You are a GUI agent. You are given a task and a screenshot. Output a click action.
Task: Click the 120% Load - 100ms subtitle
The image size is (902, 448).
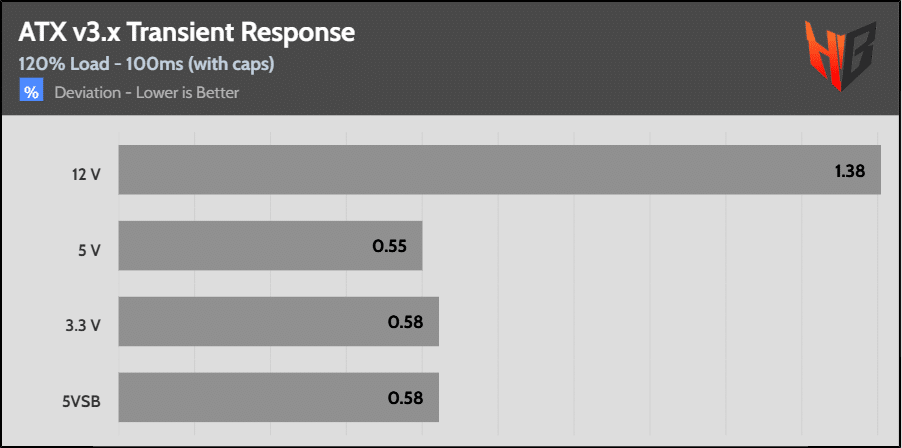pos(147,64)
